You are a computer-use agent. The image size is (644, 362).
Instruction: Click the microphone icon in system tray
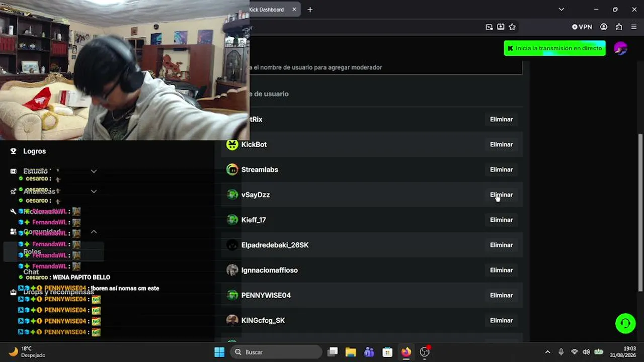pyautogui.click(x=561, y=352)
